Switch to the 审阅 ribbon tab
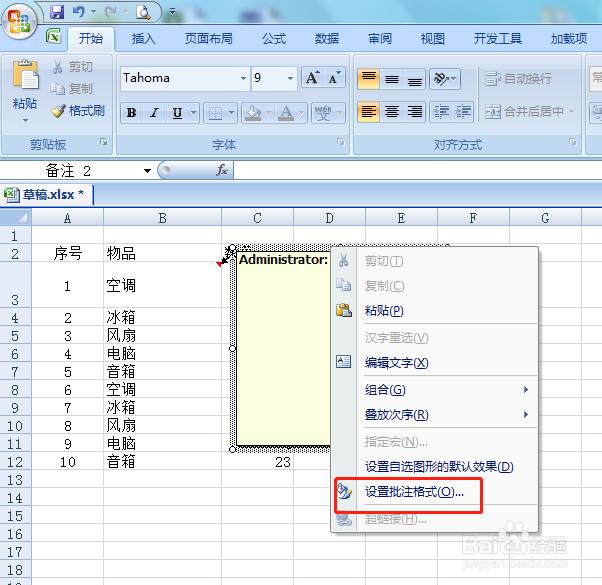Image resolution: width=602 pixels, height=585 pixels. pos(380,39)
